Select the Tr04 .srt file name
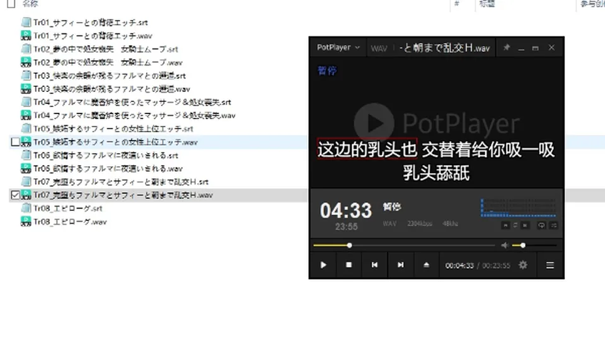Viewport: 605px width, 364px height. [x=132, y=102]
